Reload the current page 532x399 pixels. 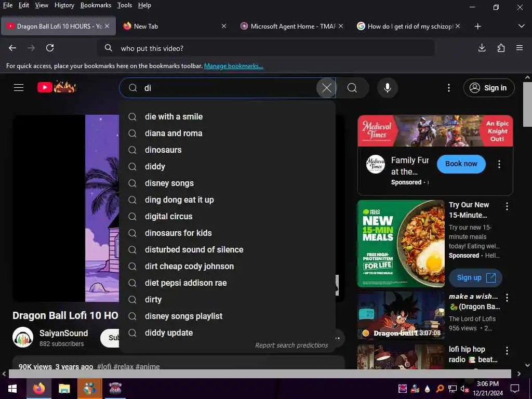[50, 48]
